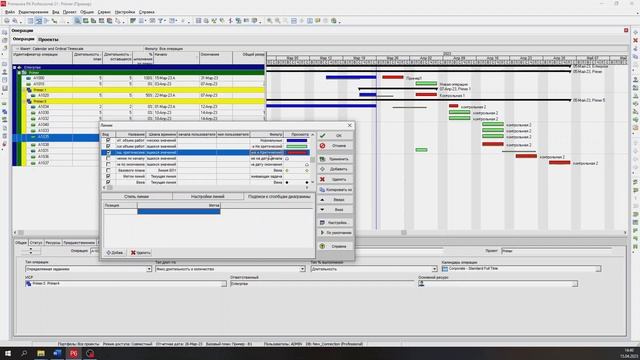Open the Редактирование menu

coord(33,12)
